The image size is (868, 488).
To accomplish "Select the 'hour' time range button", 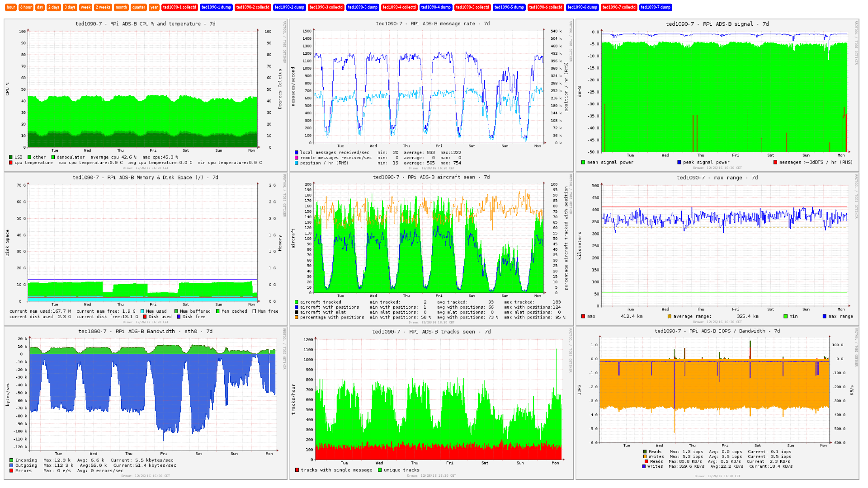I will [x=11, y=7].
